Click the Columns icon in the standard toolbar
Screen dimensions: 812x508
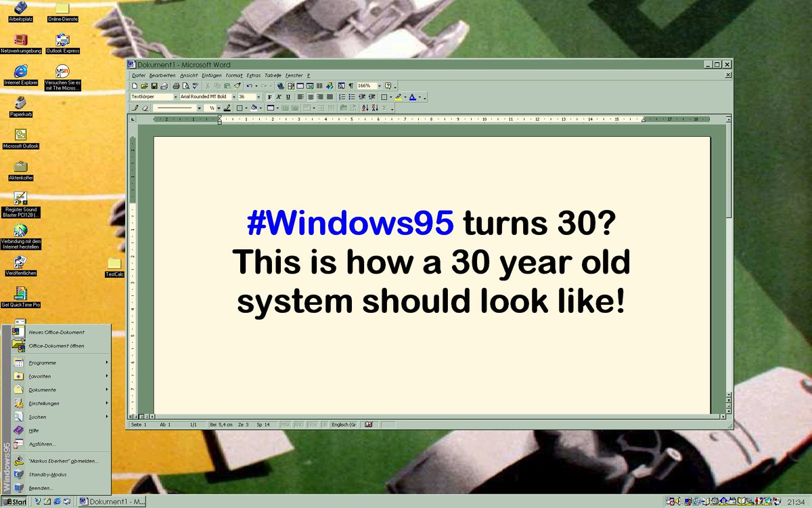point(319,86)
